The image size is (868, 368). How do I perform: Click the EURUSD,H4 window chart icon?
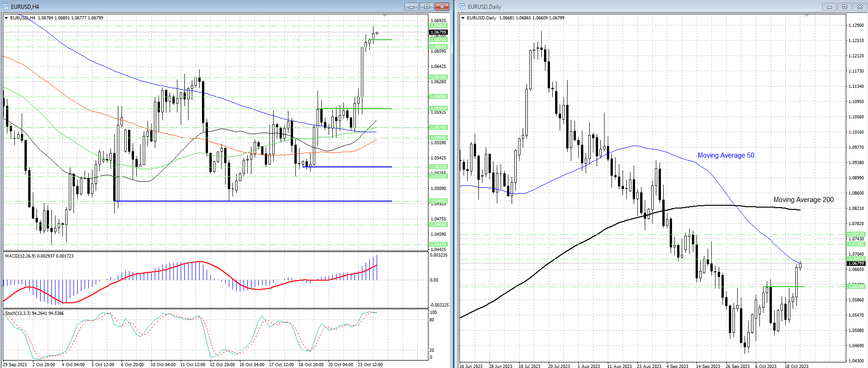(x=6, y=6)
